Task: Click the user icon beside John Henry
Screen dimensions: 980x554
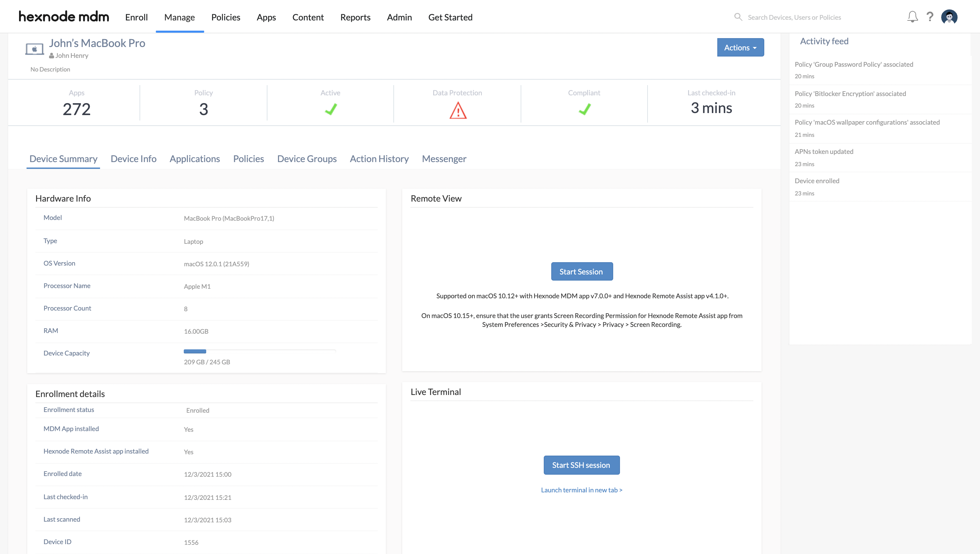Action: point(51,56)
